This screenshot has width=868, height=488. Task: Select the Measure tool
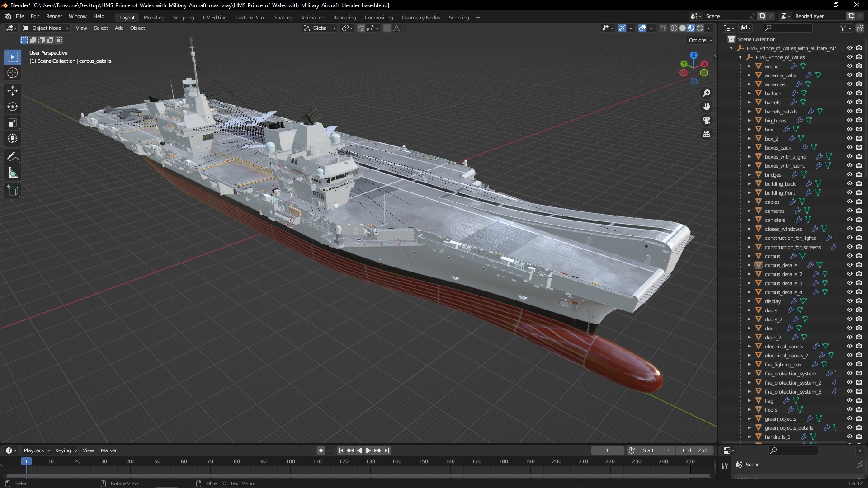coord(13,173)
